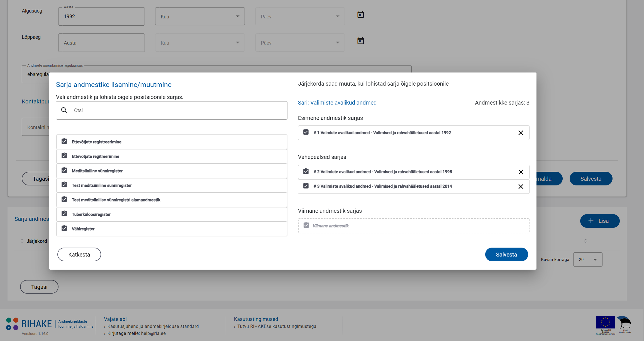Click Katkesta to cancel the dialog
This screenshot has width=644, height=341.
click(x=79, y=255)
